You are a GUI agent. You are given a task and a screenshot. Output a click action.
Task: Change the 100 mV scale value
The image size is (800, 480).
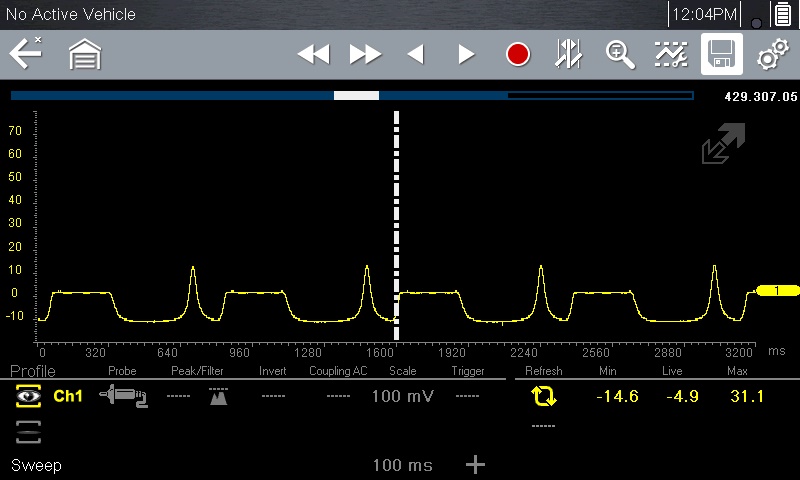click(403, 396)
